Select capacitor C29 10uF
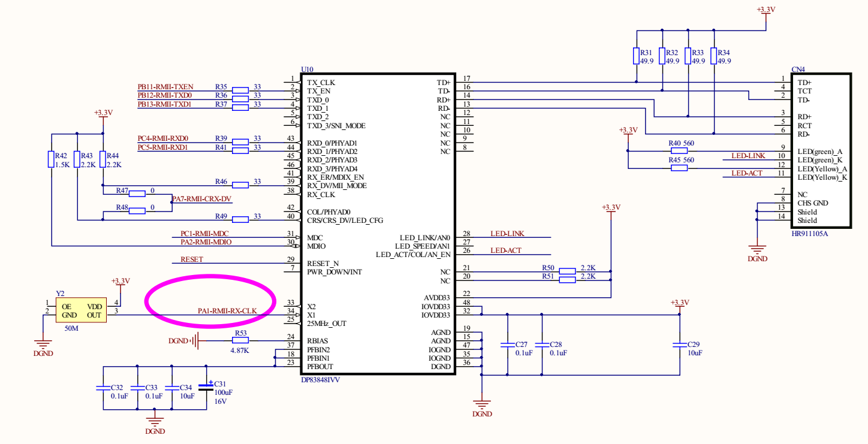The image size is (868, 444). pyautogui.click(x=679, y=346)
